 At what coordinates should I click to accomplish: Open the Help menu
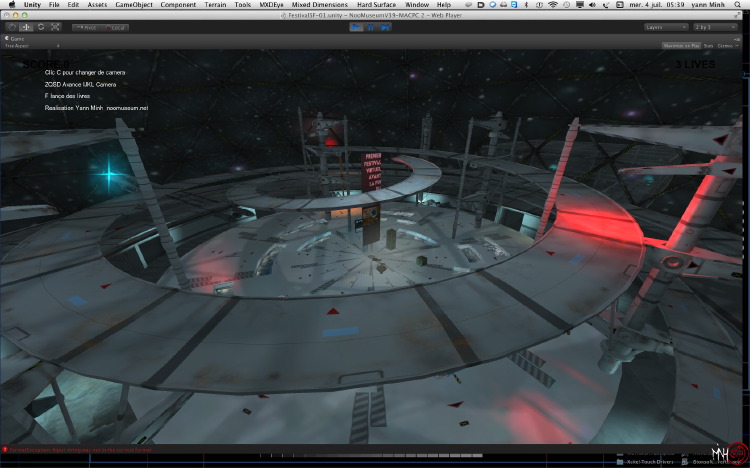pyautogui.click(x=443, y=4)
